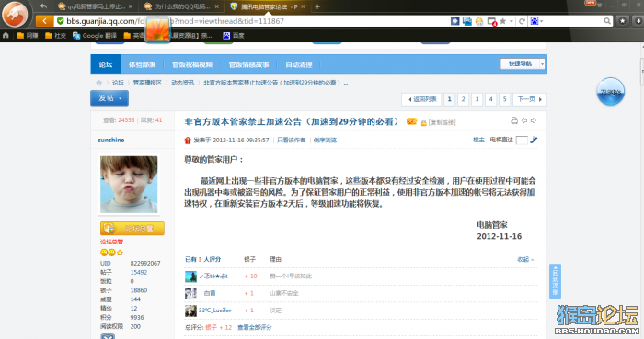Go to page 5 of the thread
644x339 pixels.
[504, 99]
